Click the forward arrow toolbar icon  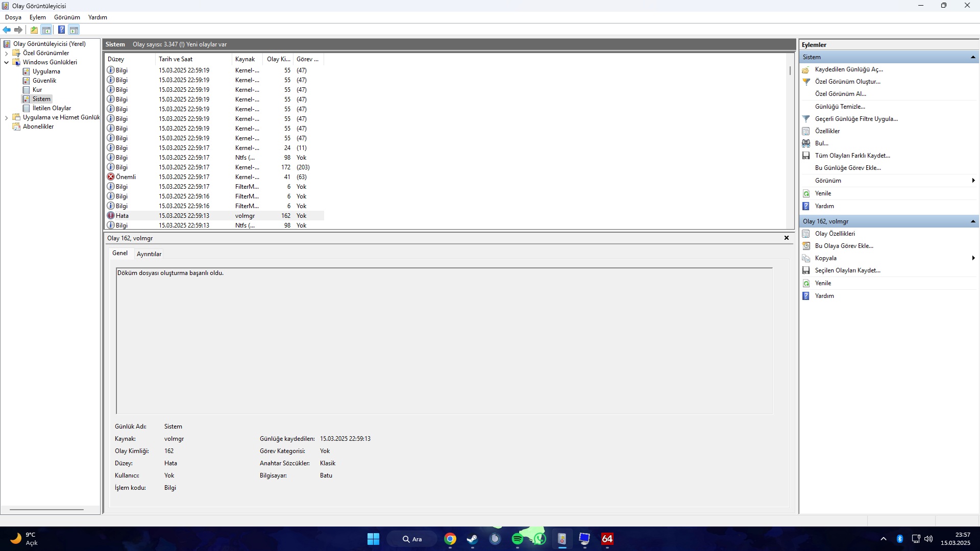pyautogui.click(x=18, y=30)
